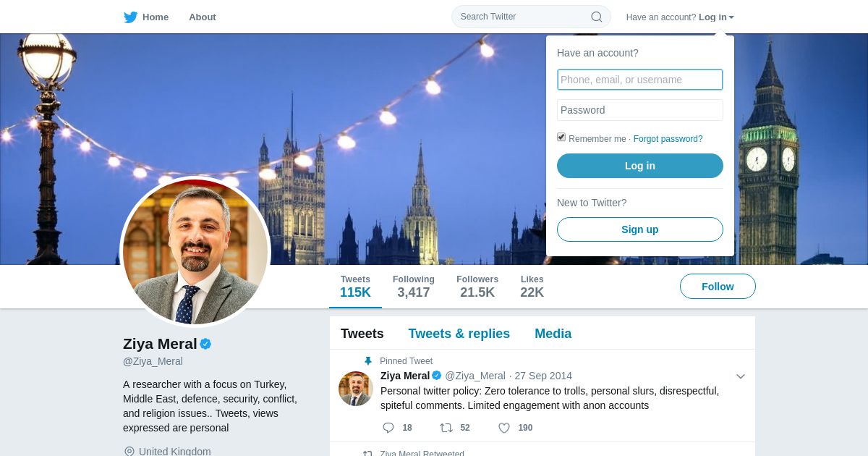This screenshot has height=456, width=868.
Task: Click the verified badge beside the profile name
Action: 205,344
